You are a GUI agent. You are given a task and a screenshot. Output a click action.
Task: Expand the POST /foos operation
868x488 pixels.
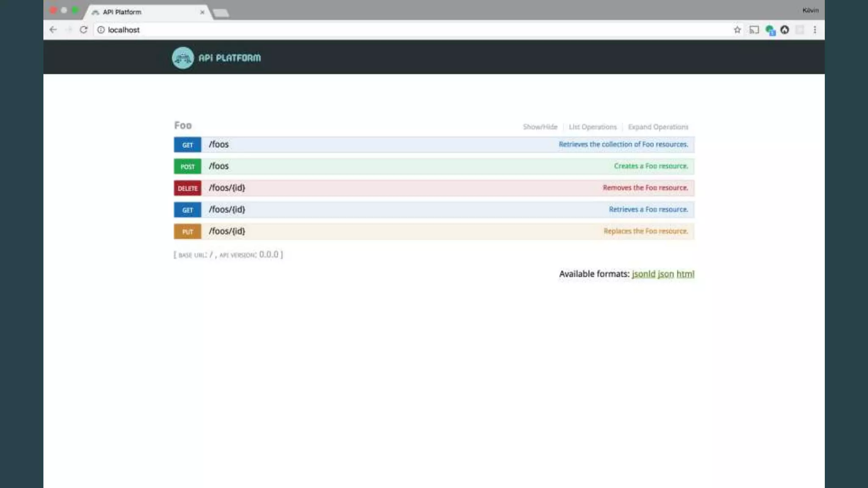(219, 166)
